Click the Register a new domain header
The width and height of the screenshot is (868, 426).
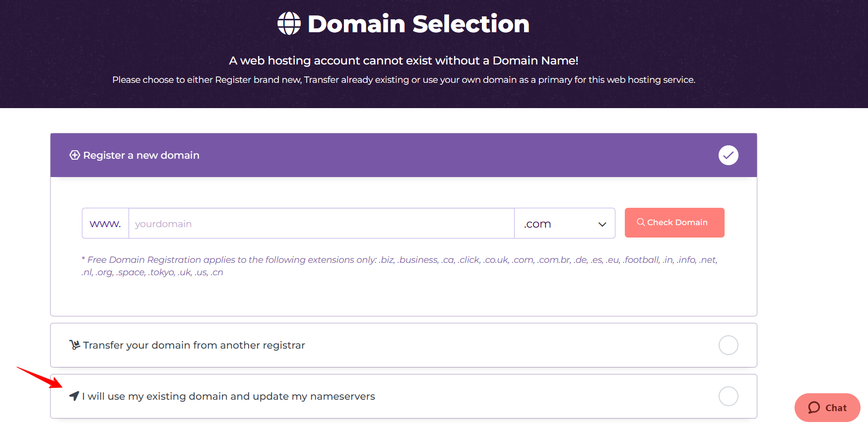point(403,155)
